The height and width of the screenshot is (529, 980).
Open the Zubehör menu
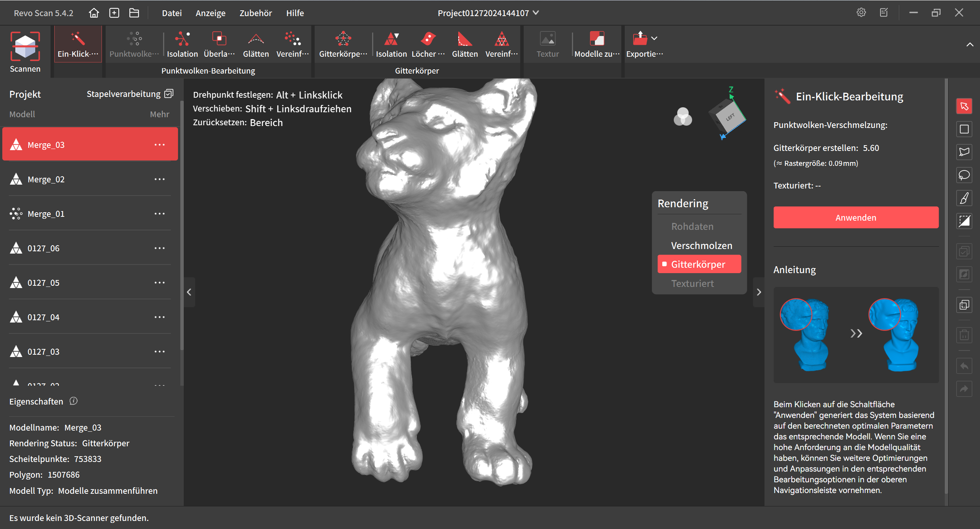(255, 13)
